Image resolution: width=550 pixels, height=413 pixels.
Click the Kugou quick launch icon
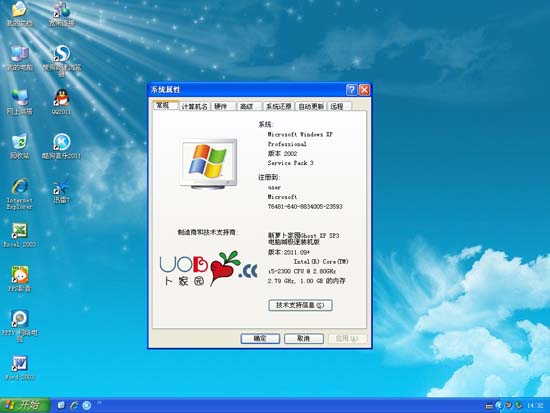pyautogui.click(x=87, y=405)
